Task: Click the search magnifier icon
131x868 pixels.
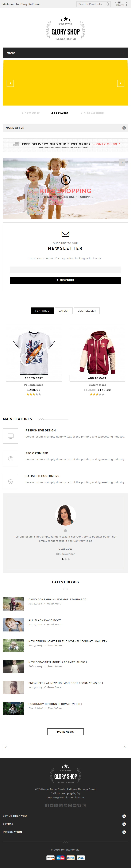Action: click(107, 4)
